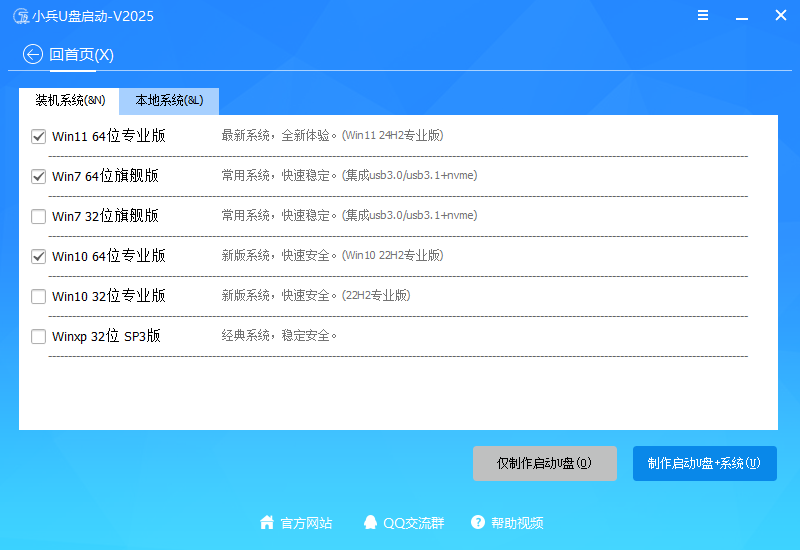Switch to 本地系统 tab
Viewport: 800px width, 550px height.
pyautogui.click(x=169, y=101)
